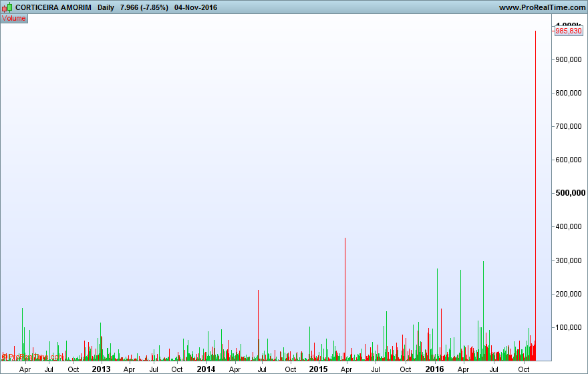Click the Daily timeframe label
The width and height of the screenshot is (588, 374).
[106, 7]
